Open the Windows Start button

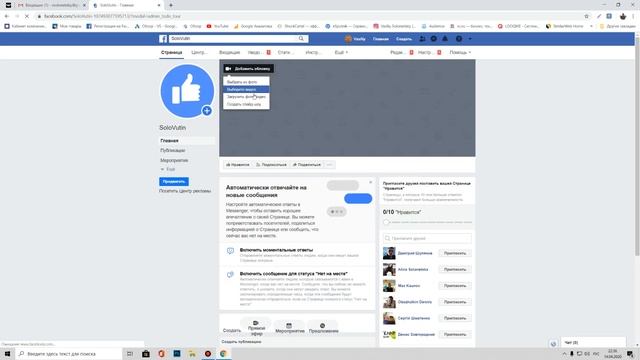coord(7,353)
